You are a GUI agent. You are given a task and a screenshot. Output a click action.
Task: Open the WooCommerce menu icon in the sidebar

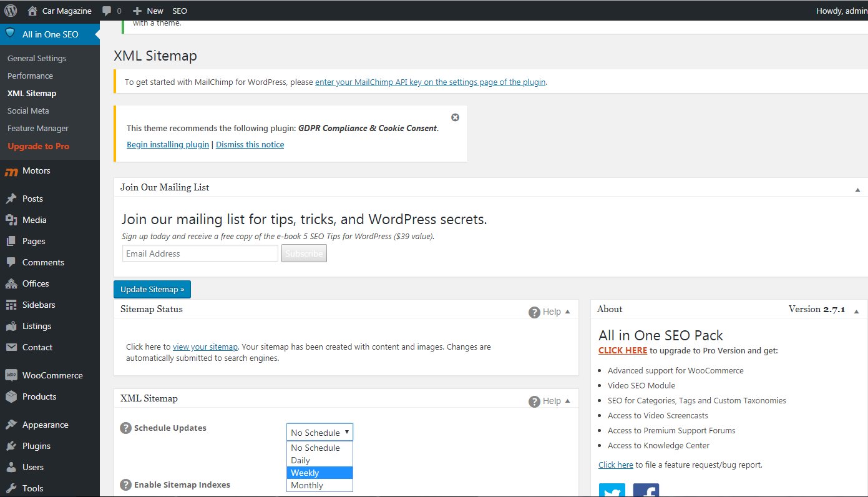click(11, 375)
